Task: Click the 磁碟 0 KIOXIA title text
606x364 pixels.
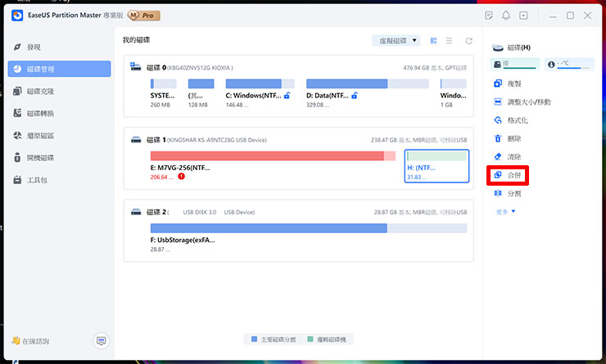Action: pos(190,68)
